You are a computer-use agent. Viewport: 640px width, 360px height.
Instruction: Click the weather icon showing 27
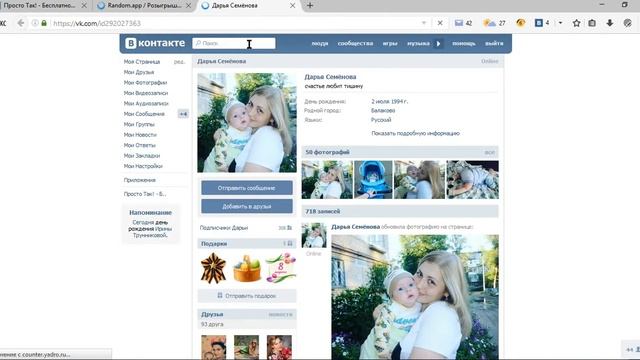pos(494,23)
